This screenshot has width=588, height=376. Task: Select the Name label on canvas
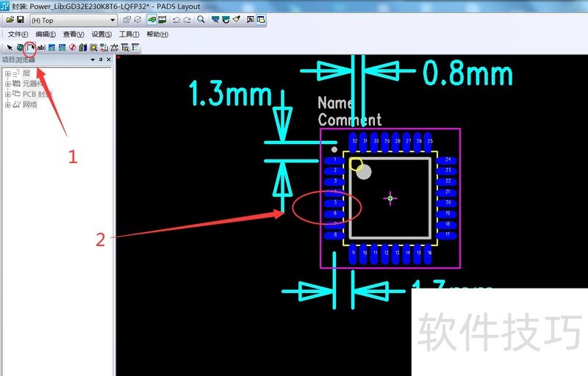(334, 103)
